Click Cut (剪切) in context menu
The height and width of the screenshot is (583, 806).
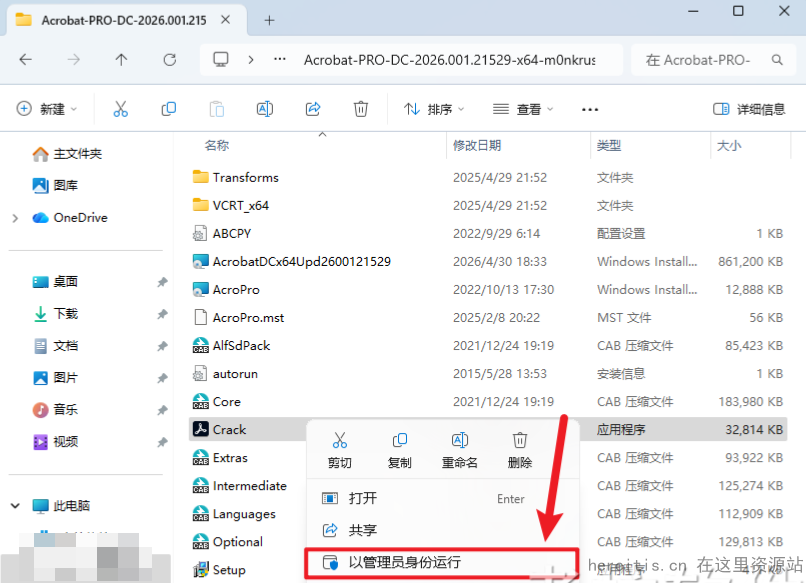(340, 450)
